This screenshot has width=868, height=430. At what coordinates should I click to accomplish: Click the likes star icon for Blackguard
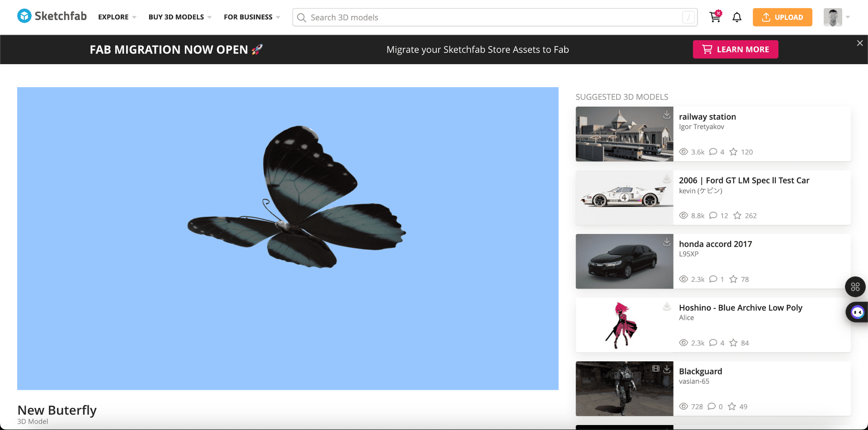click(732, 407)
